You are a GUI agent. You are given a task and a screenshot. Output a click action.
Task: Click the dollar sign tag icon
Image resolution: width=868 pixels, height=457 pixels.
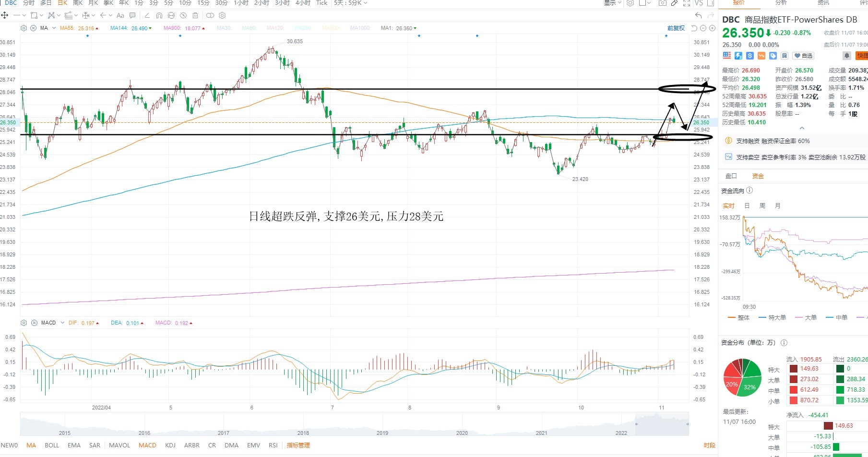point(750,56)
